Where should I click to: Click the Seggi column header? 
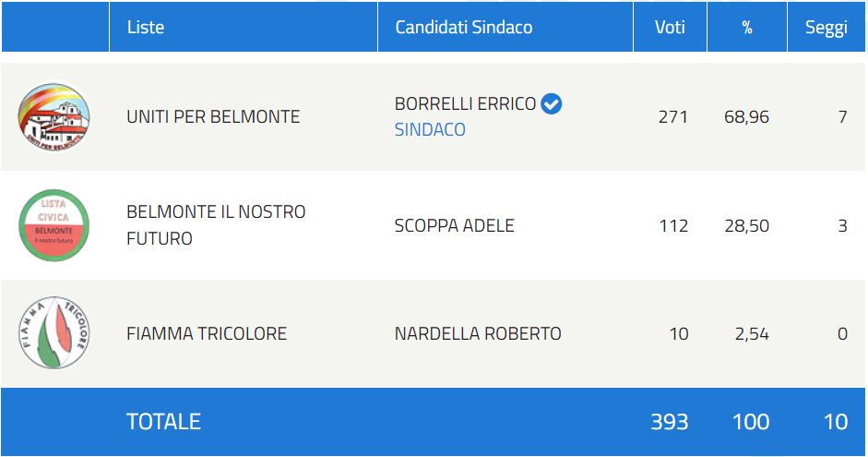826,27
